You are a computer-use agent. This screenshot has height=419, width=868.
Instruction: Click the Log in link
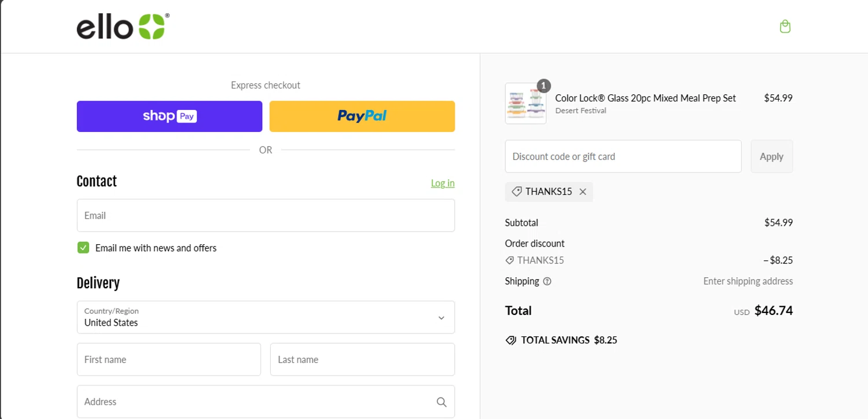(443, 183)
